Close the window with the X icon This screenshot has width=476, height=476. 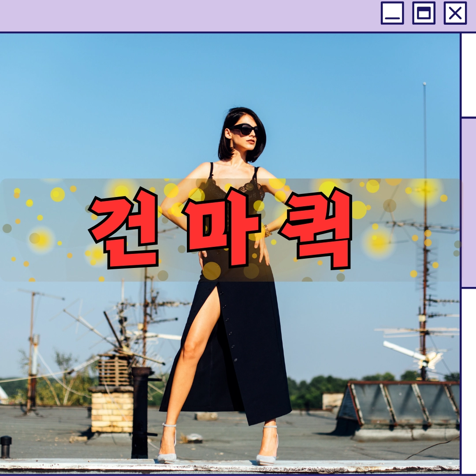coord(455,13)
